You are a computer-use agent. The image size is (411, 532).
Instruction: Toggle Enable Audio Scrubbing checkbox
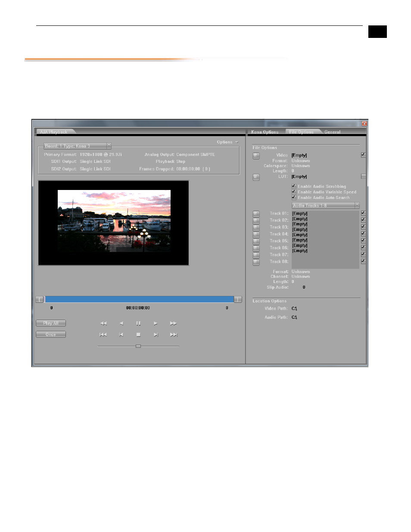click(294, 186)
